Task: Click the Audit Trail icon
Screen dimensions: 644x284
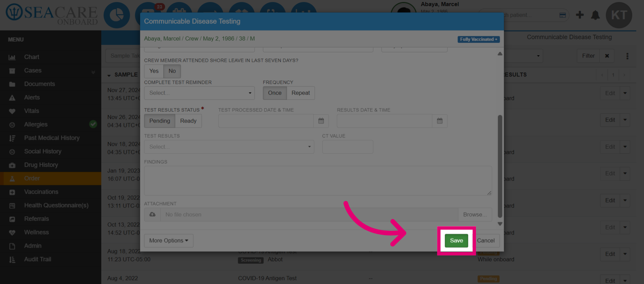Action: 12,260
